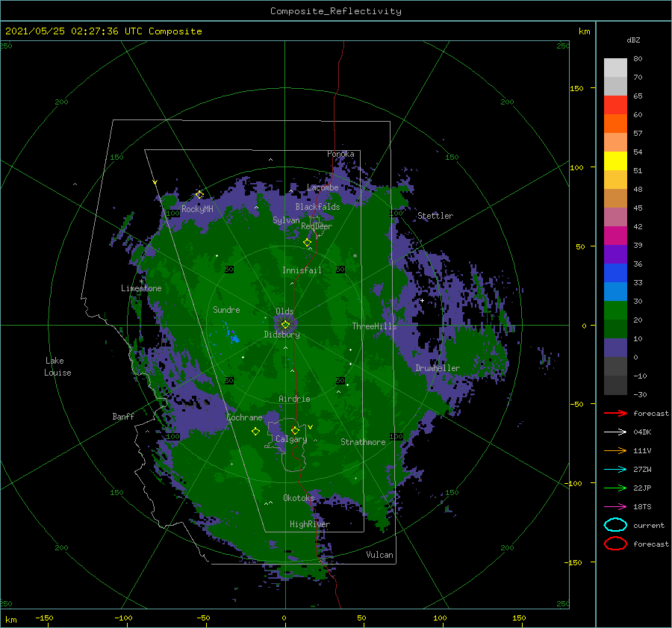Click the -30 value in the dBZ legend
This screenshot has width=672, height=628.
640,394
